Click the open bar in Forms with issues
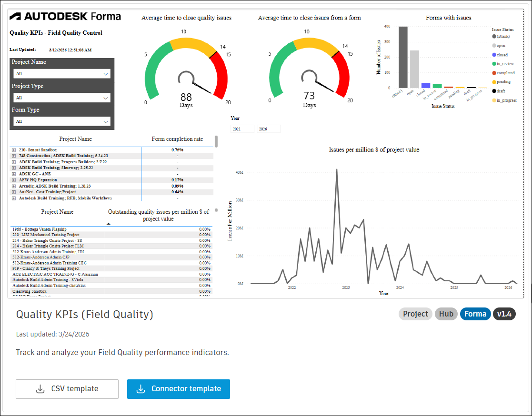The width and height of the screenshot is (532, 416). (414, 69)
